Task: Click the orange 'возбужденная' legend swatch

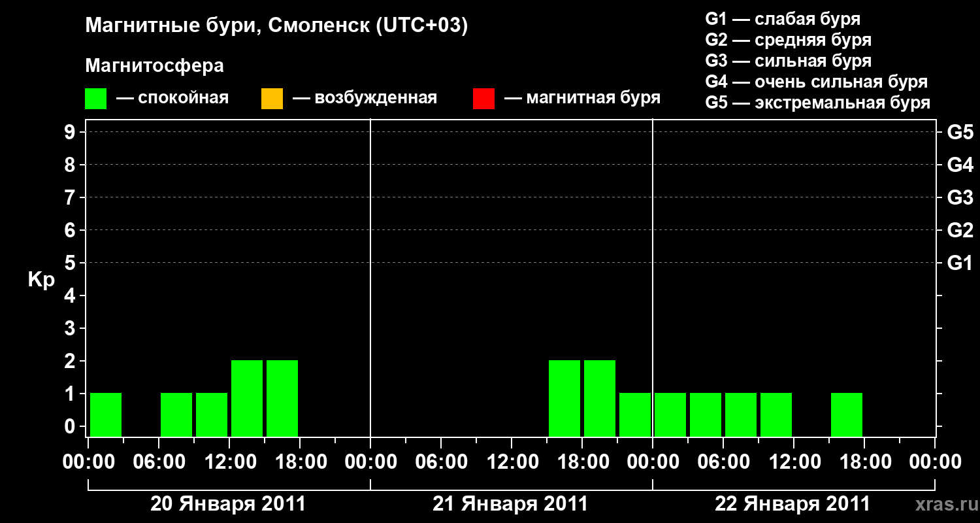Action: click(272, 99)
